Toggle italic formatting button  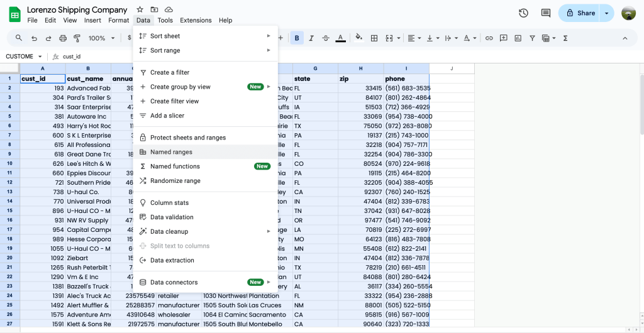[311, 38]
